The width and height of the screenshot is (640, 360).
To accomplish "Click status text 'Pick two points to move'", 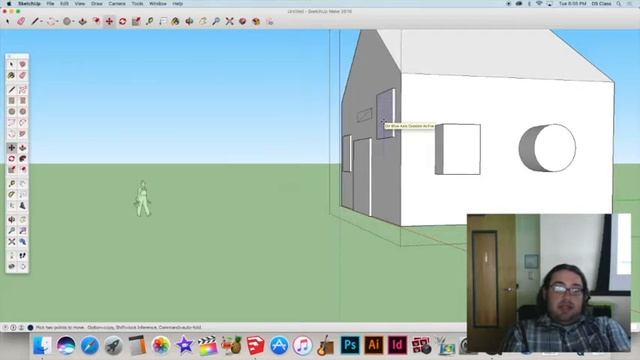I will [x=60, y=327].
